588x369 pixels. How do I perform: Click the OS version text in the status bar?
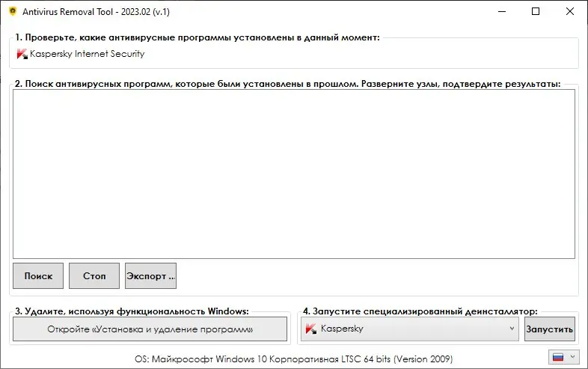pyautogui.click(x=293, y=359)
